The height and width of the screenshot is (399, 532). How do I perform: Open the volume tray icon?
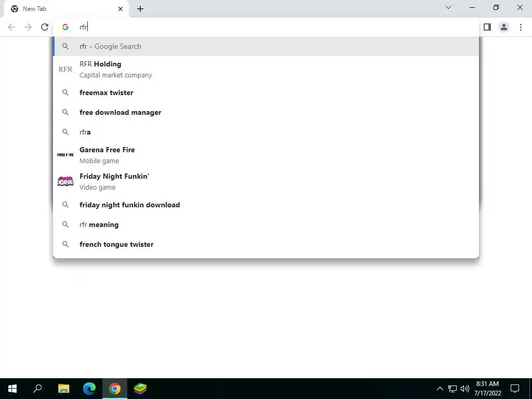[465, 389]
